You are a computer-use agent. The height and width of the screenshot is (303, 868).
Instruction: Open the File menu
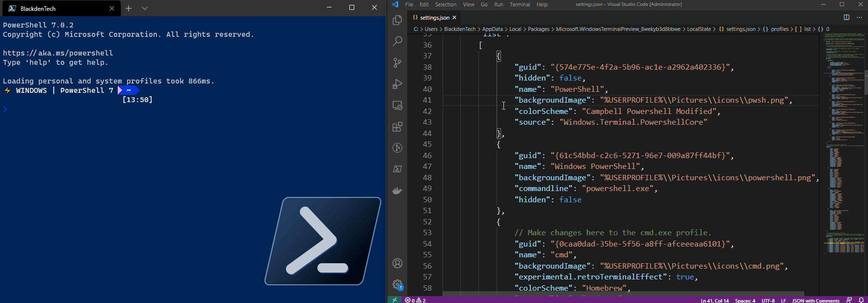(x=409, y=4)
